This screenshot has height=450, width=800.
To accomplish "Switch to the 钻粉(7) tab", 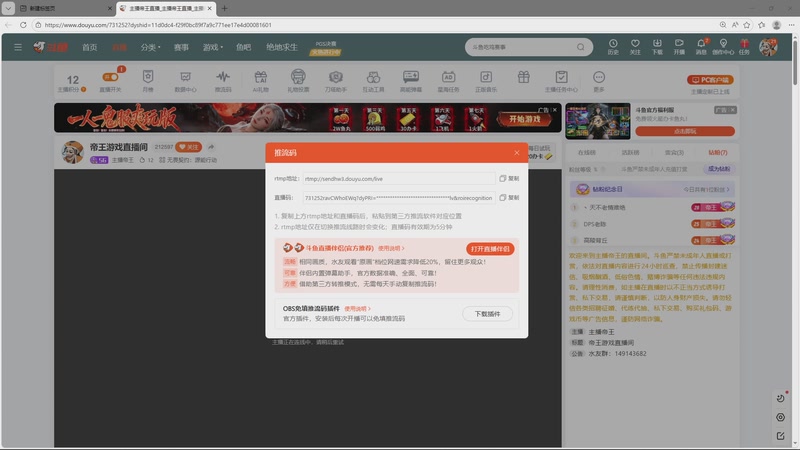I will pyautogui.click(x=717, y=153).
